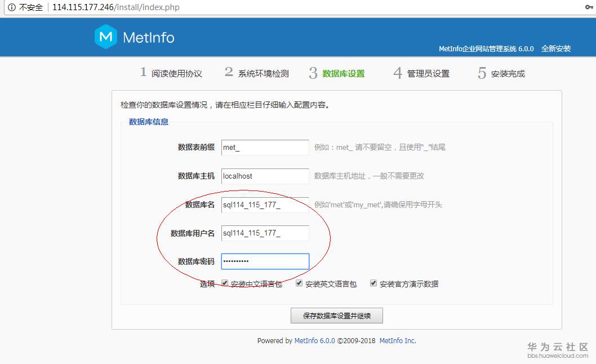Click the 全新安装 link in header
Viewport: 596px width, 364px height.
click(x=557, y=49)
